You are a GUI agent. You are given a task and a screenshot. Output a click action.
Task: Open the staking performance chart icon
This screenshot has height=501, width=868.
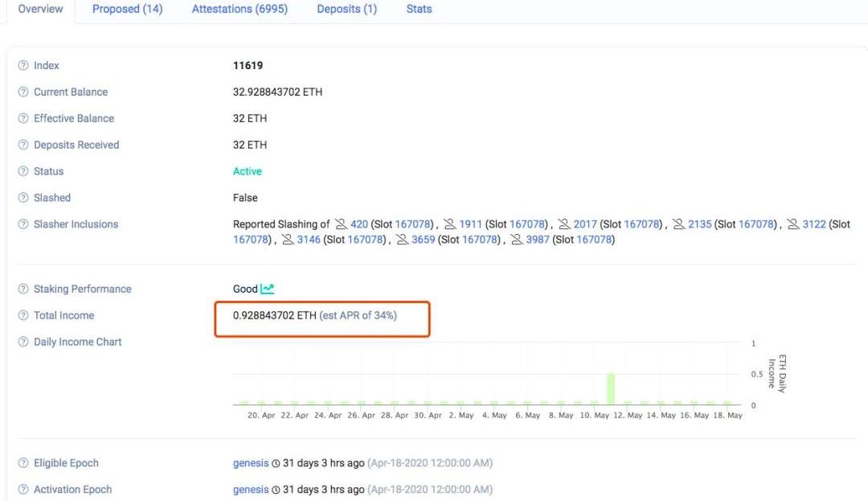[x=268, y=289]
